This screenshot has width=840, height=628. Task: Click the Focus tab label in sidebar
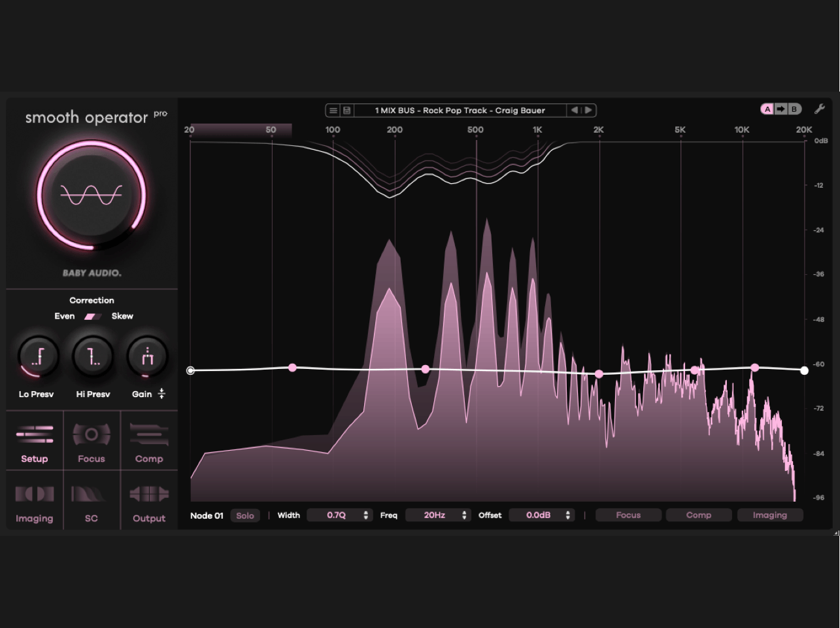pyautogui.click(x=92, y=459)
